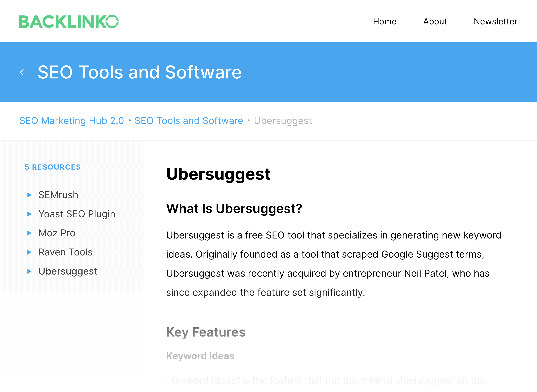The width and height of the screenshot is (537, 392).
Task: Open Yoast SEO Plugin resource
Action: click(x=77, y=214)
